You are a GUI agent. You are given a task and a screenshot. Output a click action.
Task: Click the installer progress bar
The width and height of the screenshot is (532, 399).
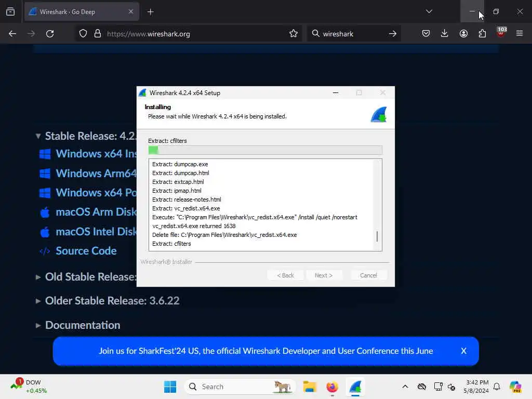point(265,150)
